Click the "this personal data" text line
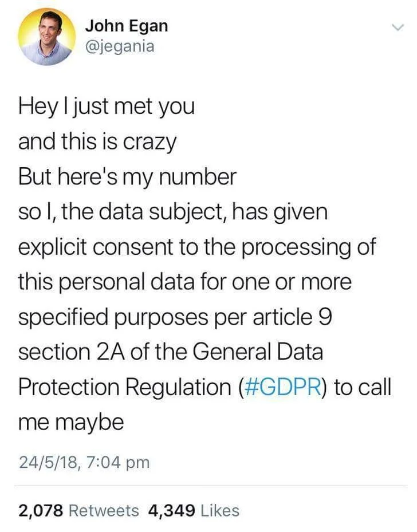417x532 pixels. (184, 282)
